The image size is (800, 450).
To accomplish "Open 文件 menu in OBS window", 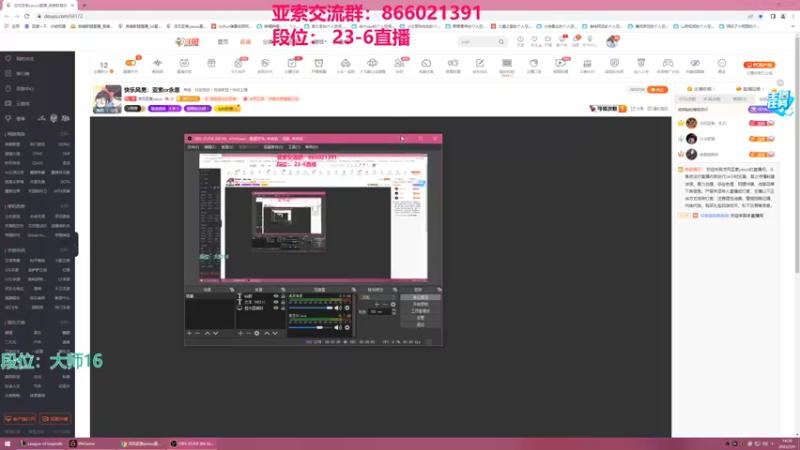I will [x=193, y=147].
